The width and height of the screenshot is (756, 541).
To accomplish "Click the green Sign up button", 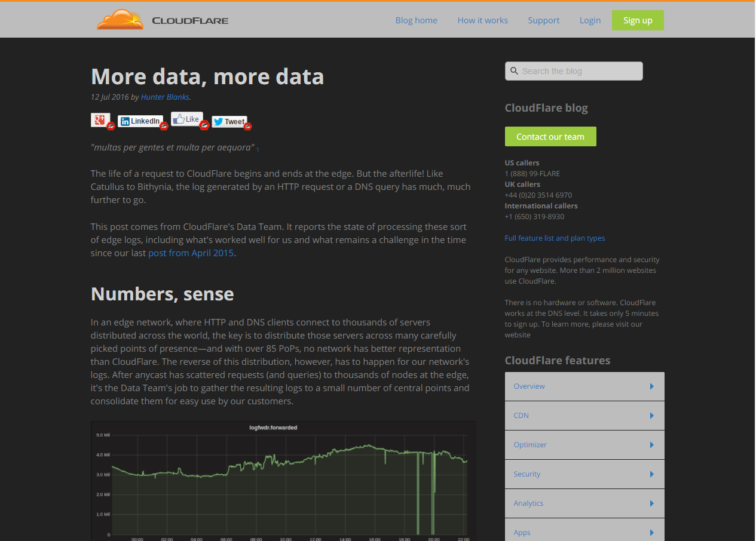I will click(x=638, y=20).
